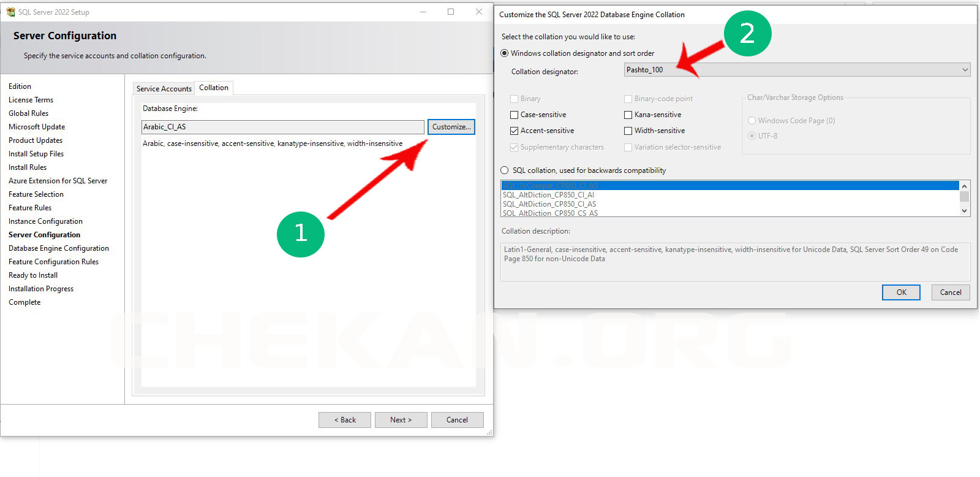Toggle the Binary checkbox
The height and width of the screenshot is (477, 980).
(x=514, y=99)
